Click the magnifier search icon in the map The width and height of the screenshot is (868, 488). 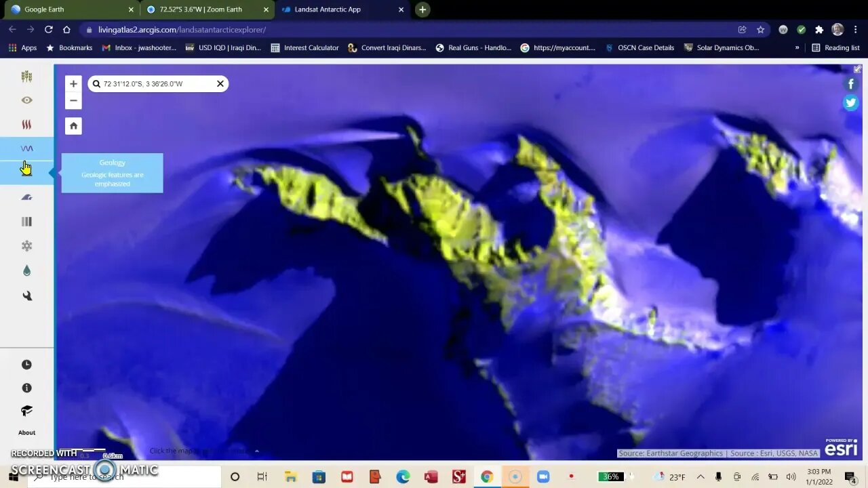pyautogui.click(x=96, y=84)
